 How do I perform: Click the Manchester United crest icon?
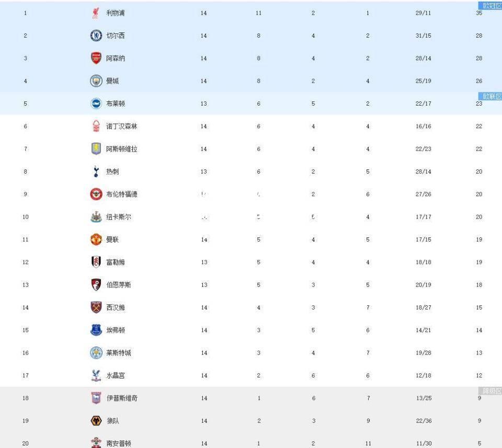(96, 239)
